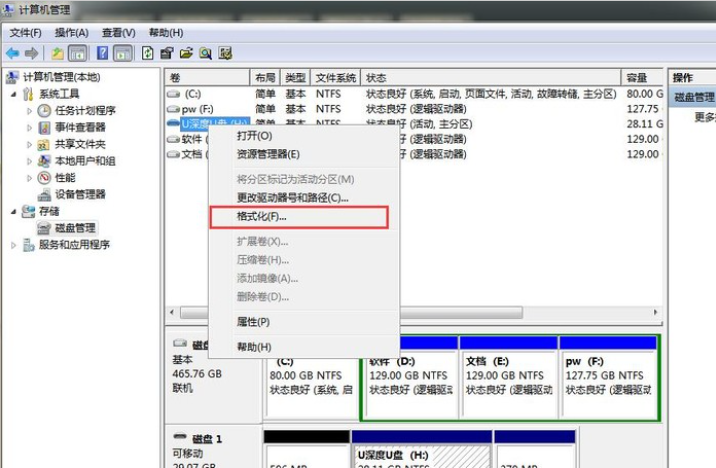Choose 帮助(H) in the context menu
Image resolution: width=716 pixels, height=468 pixels.
[304, 347]
